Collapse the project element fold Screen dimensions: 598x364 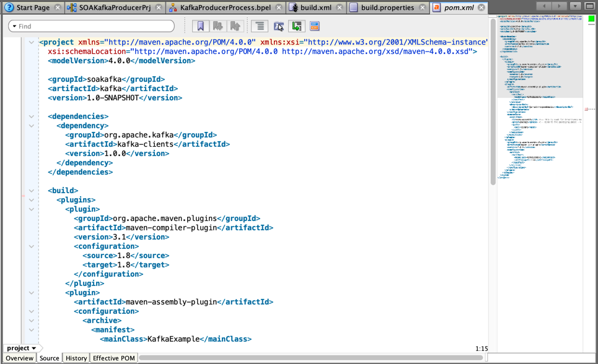coord(32,42)
